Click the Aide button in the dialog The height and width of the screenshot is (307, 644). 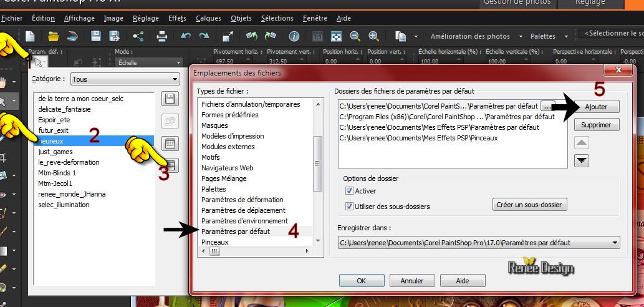pyautogui.click(x=463, y=281)
